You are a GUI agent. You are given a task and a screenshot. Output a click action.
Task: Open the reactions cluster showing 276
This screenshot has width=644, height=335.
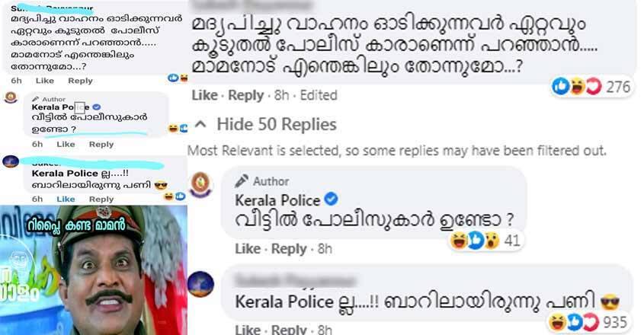tap(591, 87)
